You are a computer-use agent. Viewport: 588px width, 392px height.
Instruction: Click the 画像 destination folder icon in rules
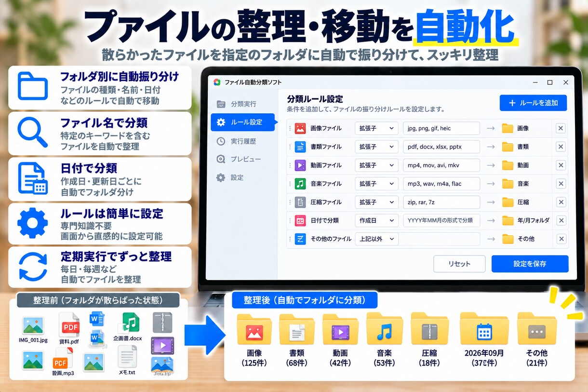508,128
